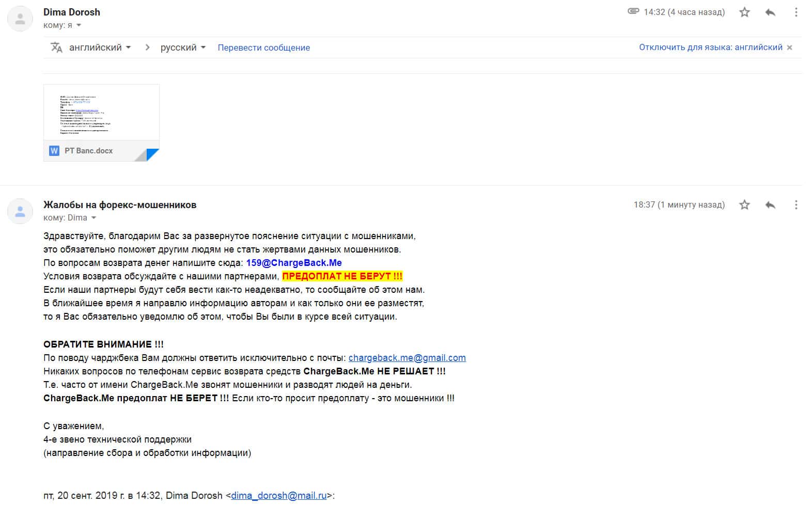This screenshot has width=812, height=520.
Task: Click 'Отключить для языка: английский'
Action: click(x=710, y=48)
